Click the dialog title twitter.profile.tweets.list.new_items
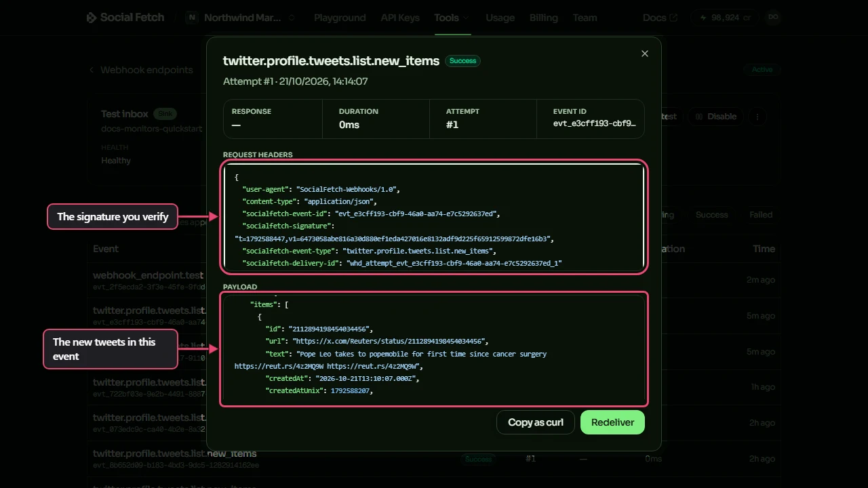Screen dimensions: 868x488 tap(332, 61)
